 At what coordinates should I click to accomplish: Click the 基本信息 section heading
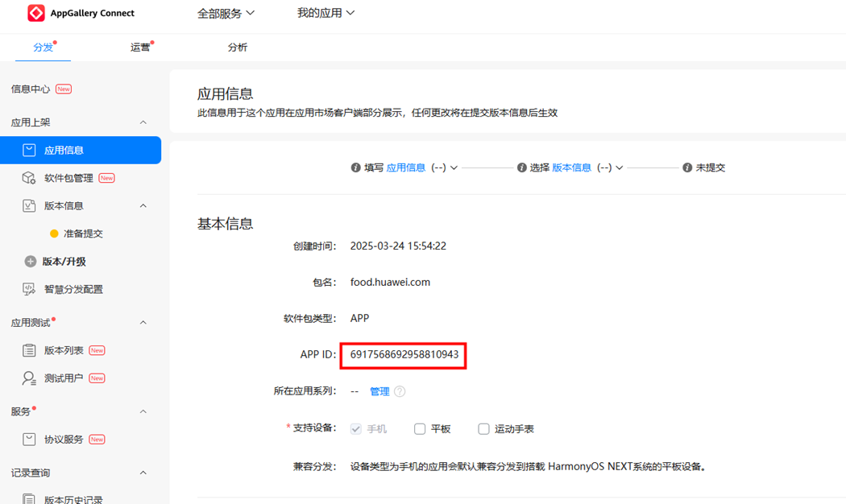pyautogui.click(x=225, y=224)
